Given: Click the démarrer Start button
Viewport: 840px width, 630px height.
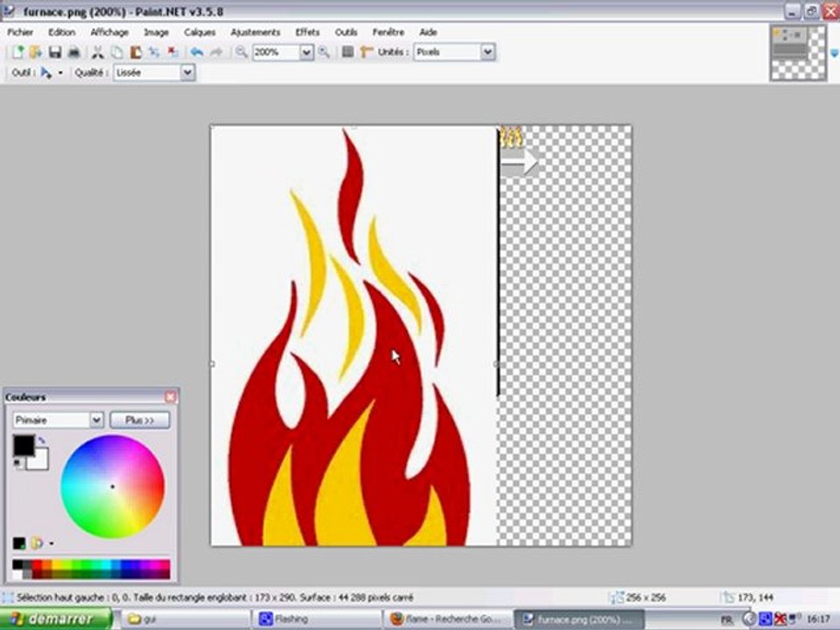Looking at the screenshot, I should [56, 619].
